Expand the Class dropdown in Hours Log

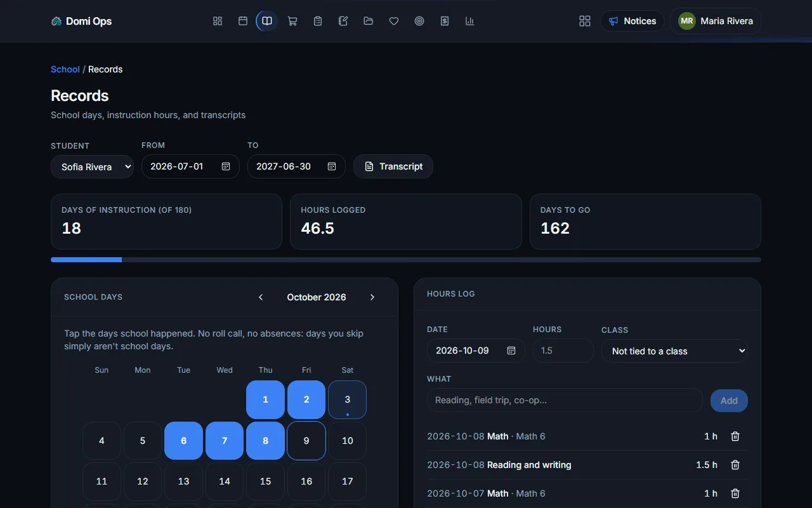(x=674, y=351)
